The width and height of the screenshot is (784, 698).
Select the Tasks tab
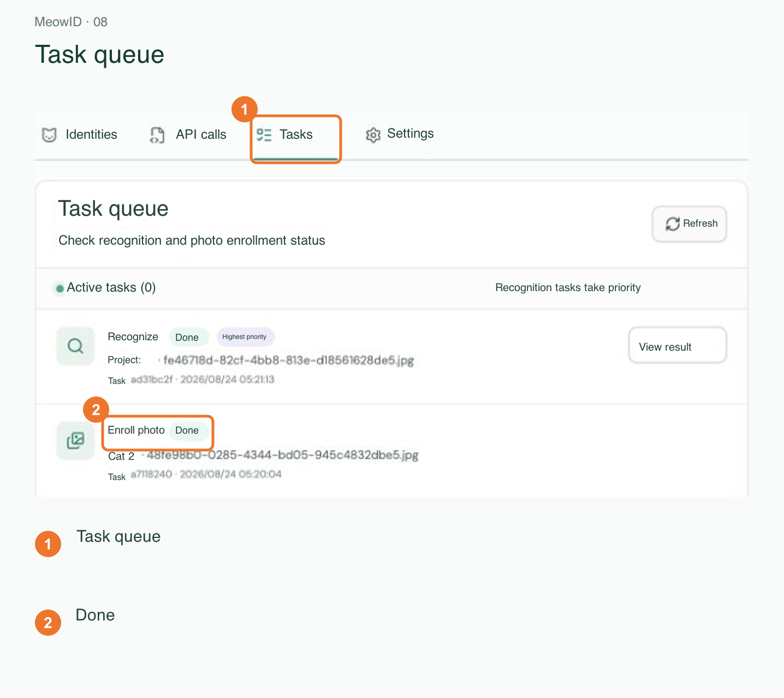pyautogui.click(x=296, y=139)
